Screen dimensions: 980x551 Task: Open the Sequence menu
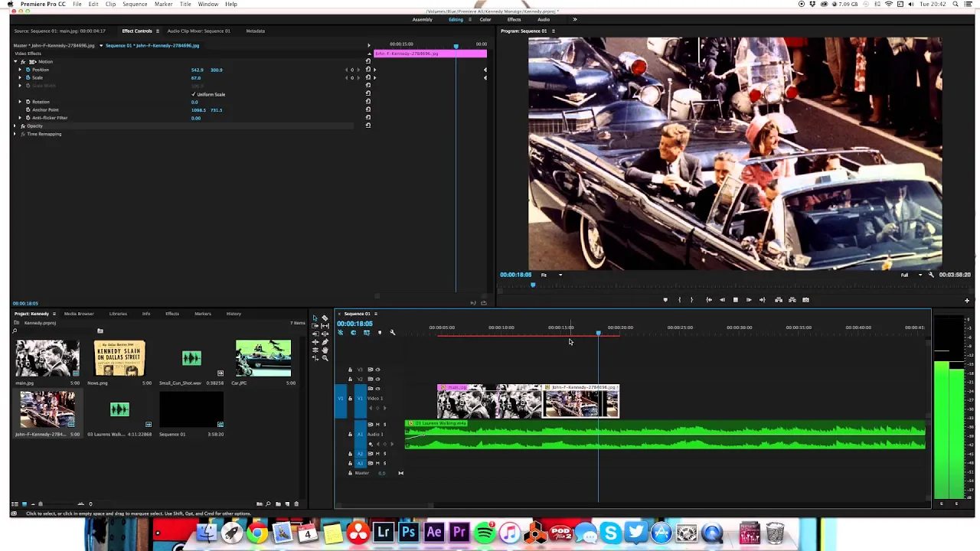[x=135, y=4]
